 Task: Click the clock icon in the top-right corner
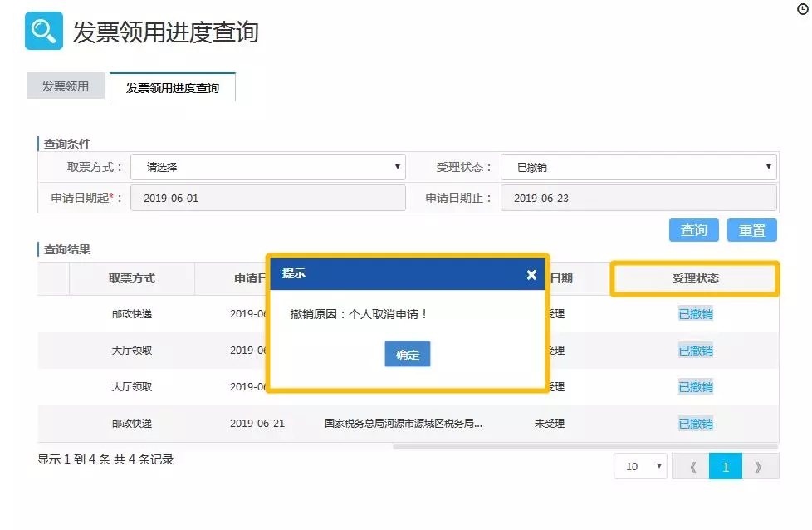802,9
